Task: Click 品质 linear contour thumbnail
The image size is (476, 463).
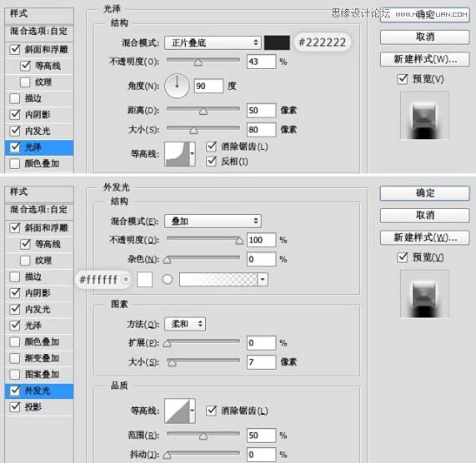Action: [177, 411]
